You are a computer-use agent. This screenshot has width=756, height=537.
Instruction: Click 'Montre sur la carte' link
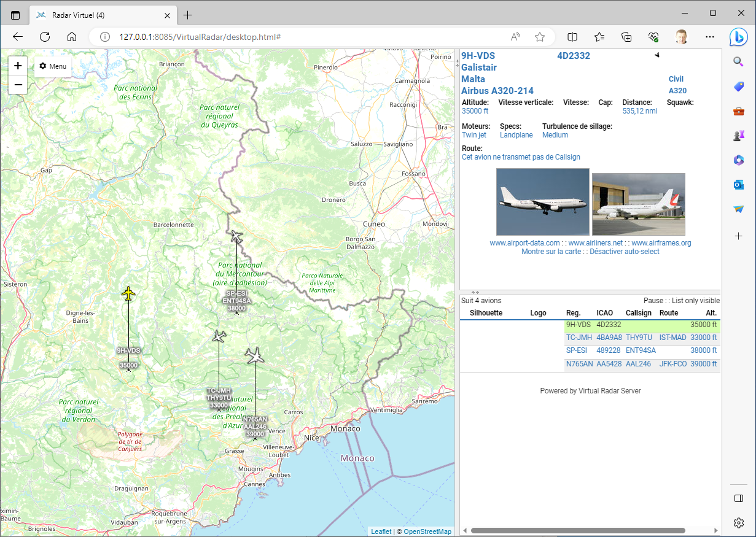(551, 252)
